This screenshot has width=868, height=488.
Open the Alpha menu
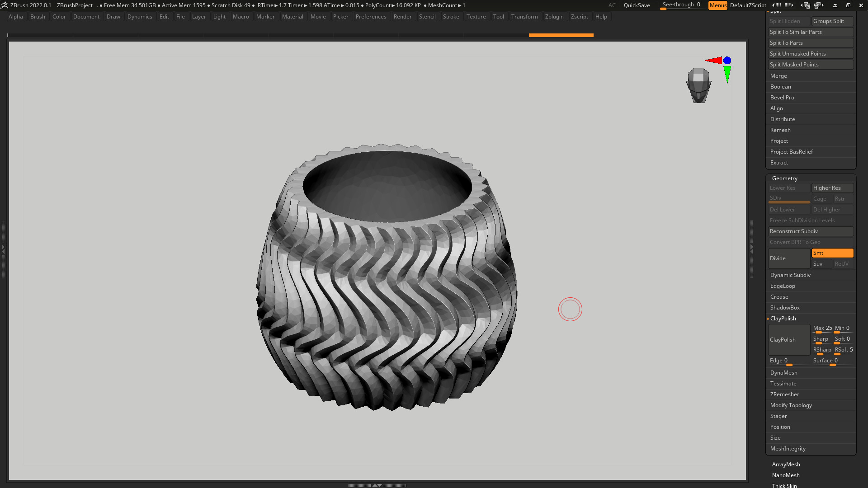pos(16,17)
